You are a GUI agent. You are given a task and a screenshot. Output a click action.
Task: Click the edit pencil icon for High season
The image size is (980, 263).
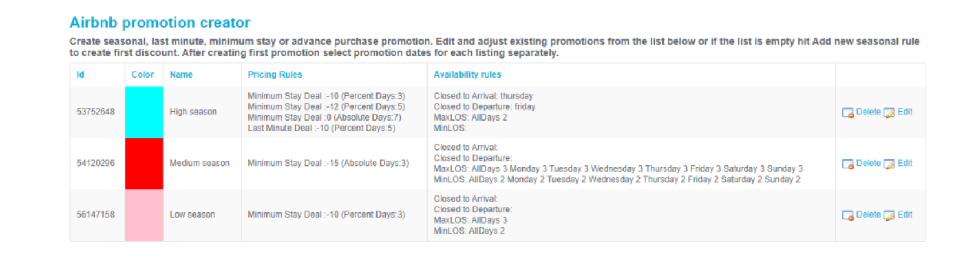coord(889,112)
